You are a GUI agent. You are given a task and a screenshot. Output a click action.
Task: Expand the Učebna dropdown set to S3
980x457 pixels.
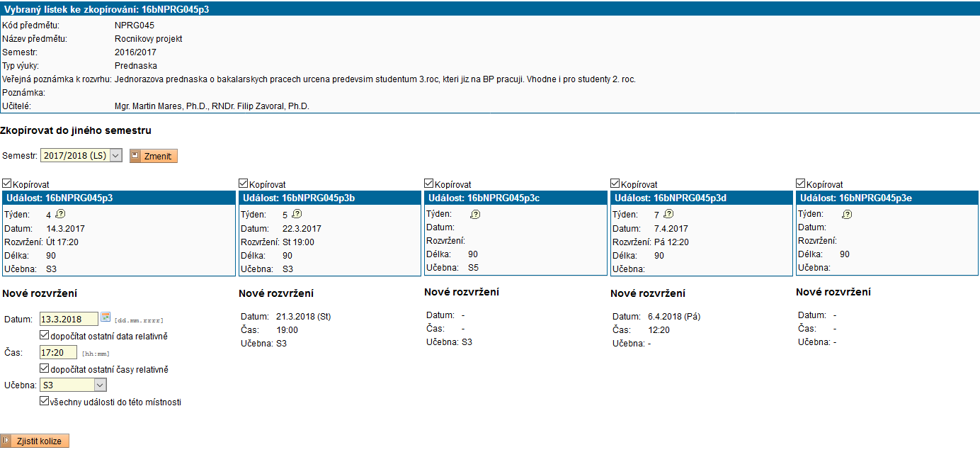73,385
